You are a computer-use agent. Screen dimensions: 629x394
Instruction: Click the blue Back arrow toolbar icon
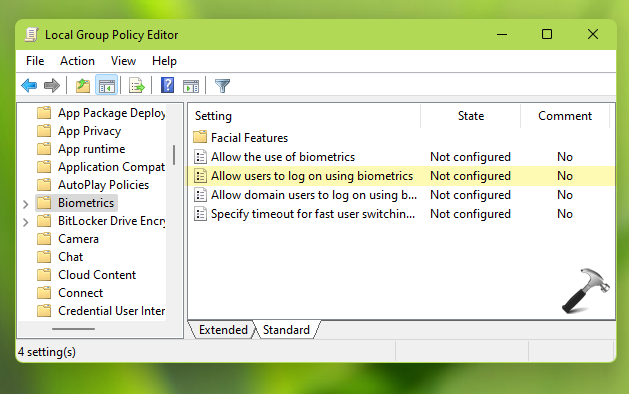[29, 85]
